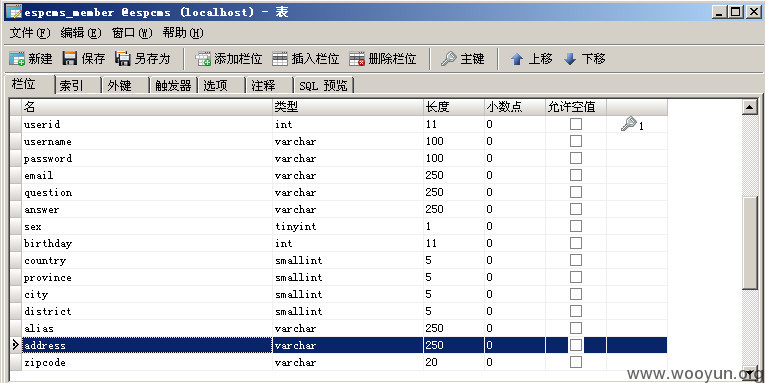Image resolution: width=765 pixels, height=383 pixels.
Task: Select the country field name cell
Action: point(147,260)
